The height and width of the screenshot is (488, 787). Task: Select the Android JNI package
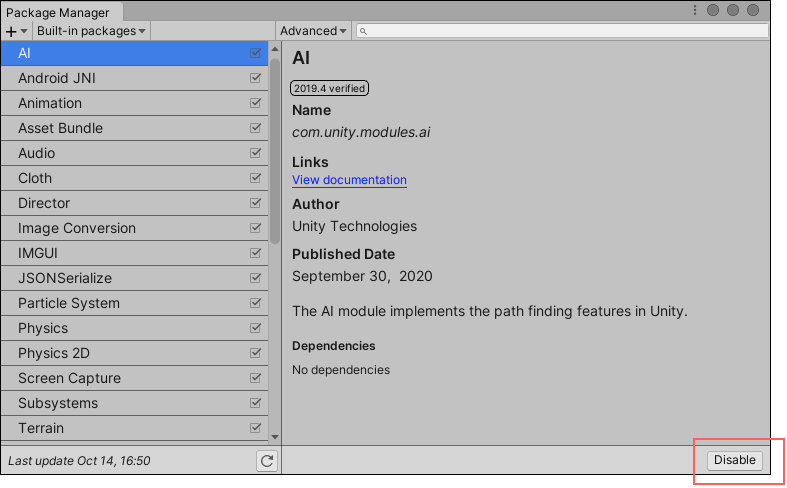pyautogui.click(x=135, y=78)
